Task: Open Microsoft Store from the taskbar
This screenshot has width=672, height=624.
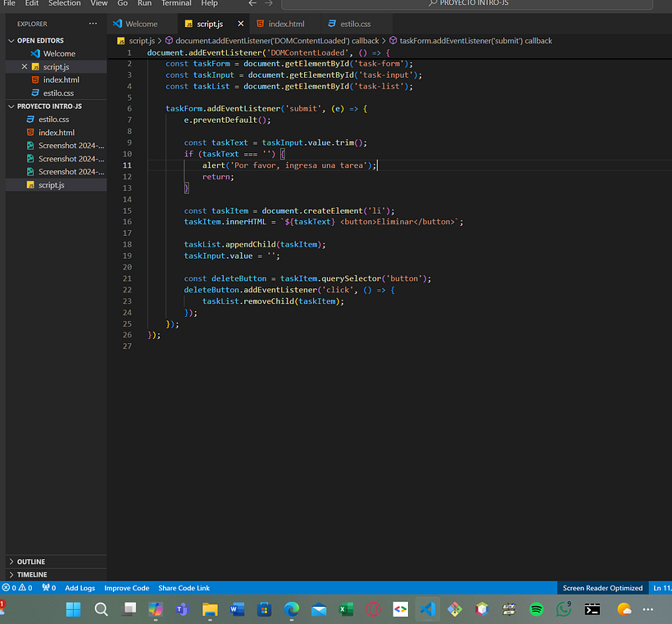Action: pyautogui.click(x=265, y=609)
